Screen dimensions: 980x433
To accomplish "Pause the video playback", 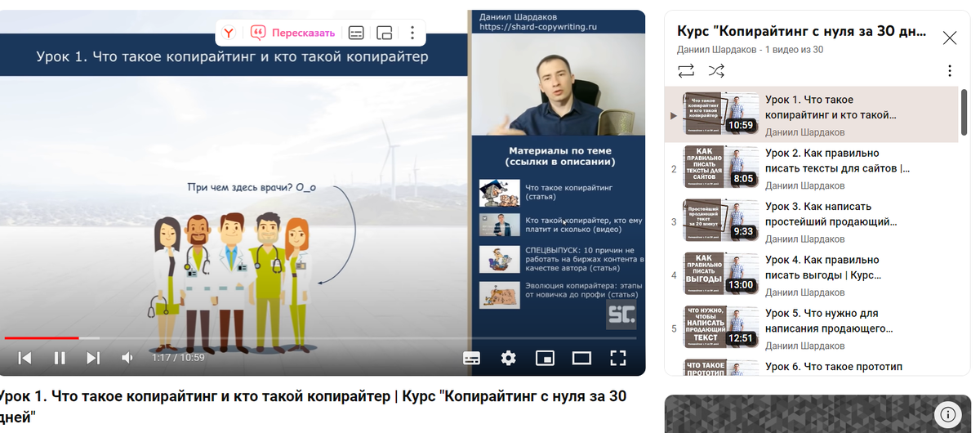I will tap(60, 358).
